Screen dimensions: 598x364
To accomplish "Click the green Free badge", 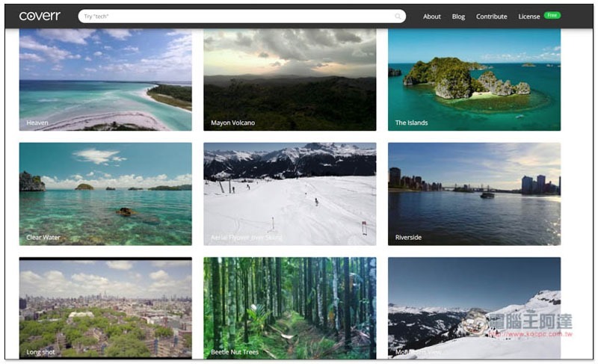I will [x=552, y=16].
